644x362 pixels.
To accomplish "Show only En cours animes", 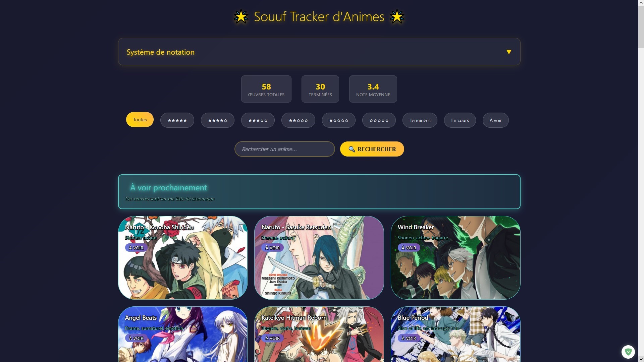I will click(460, 120).
